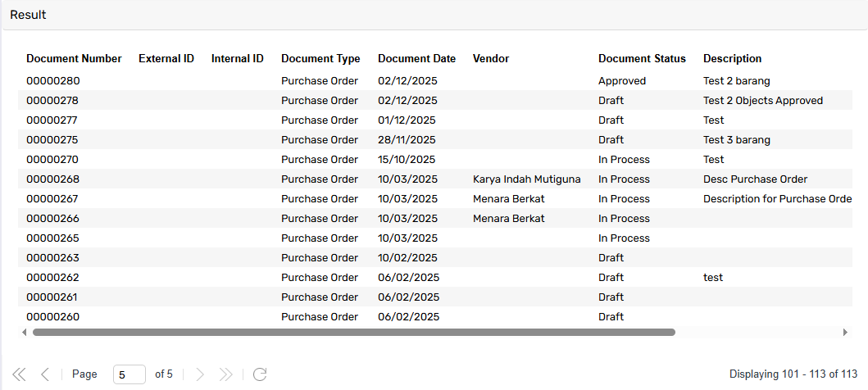Click the horizontal scrollbar left arrow
Image resolution: width=868 pixels, height=390 pixels.
click(24, 333)
